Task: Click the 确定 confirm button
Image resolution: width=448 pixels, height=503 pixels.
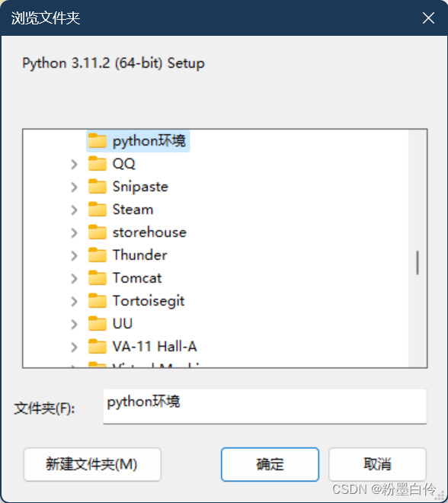Action: (x=270, y=464)
